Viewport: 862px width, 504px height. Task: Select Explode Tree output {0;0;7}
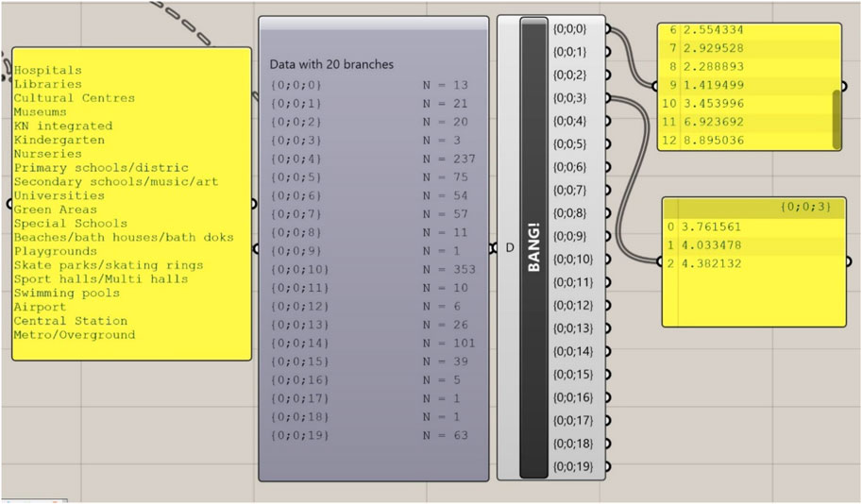coord(570,190)
